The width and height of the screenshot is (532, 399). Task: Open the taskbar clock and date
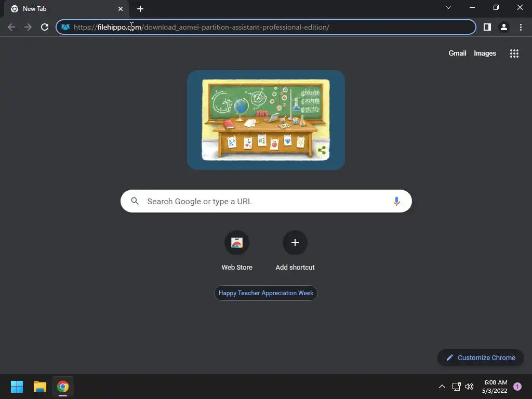pos(495,387)
